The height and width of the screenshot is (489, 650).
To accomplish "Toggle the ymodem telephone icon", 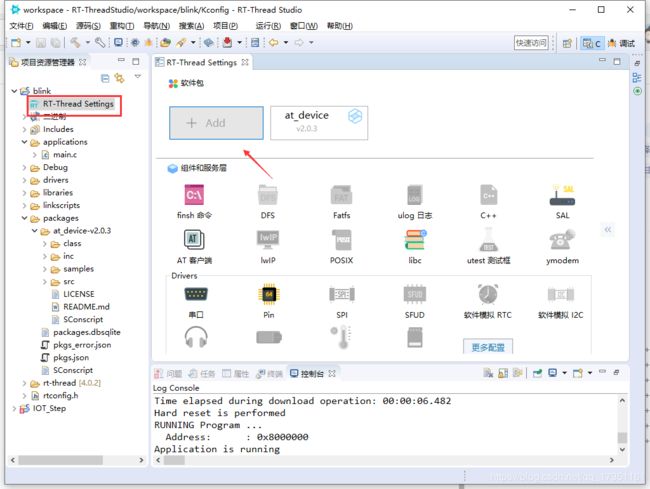I will (x=562, y=240).
